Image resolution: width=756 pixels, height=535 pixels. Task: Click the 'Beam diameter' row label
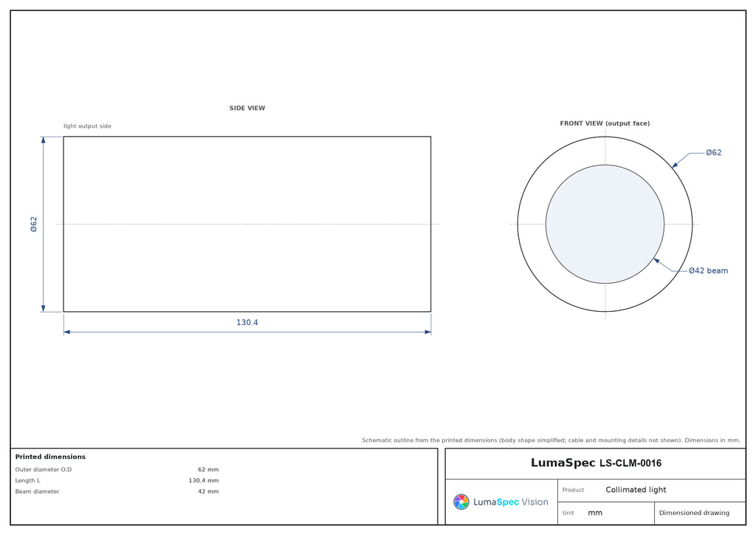pos(37,491)
